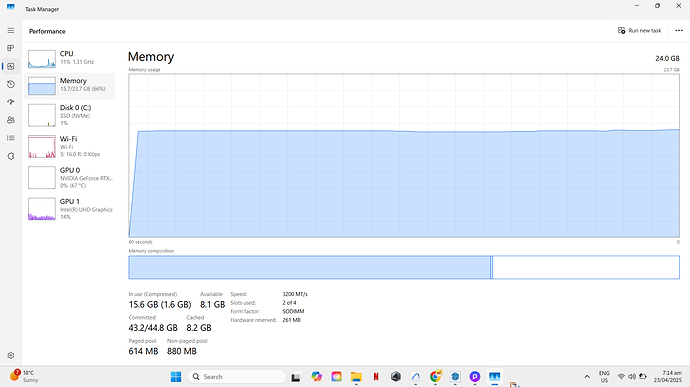The width and height of the screenshot is (690, 387).
Task: Go to the Processes page icon
Action: tap(11, 48)
